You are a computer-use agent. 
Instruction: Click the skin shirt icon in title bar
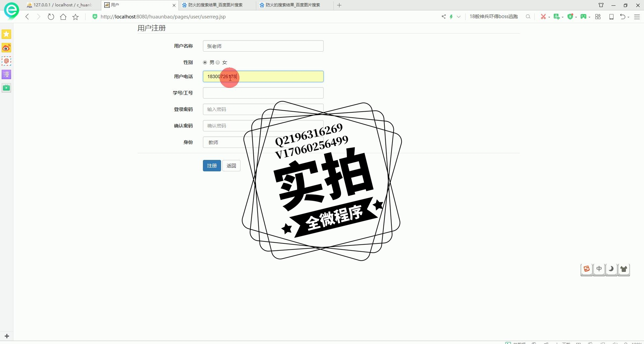pos(601,5)
